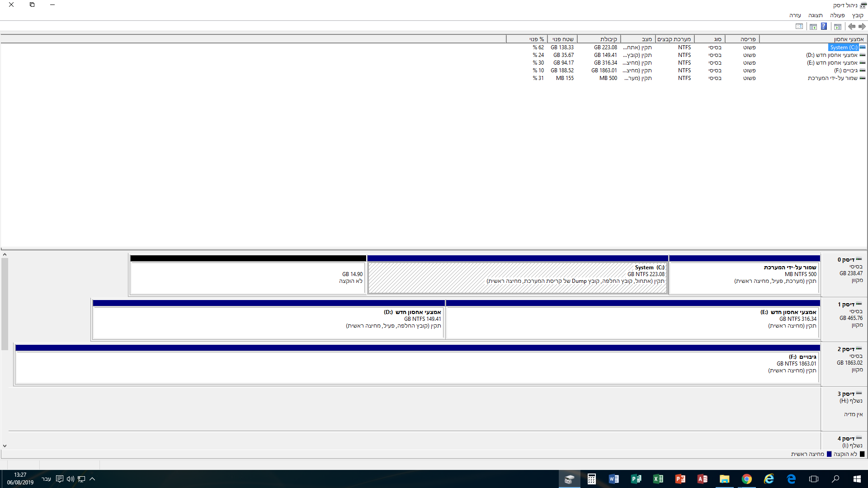Click the Task View taskbar icon

coord(813,479)
